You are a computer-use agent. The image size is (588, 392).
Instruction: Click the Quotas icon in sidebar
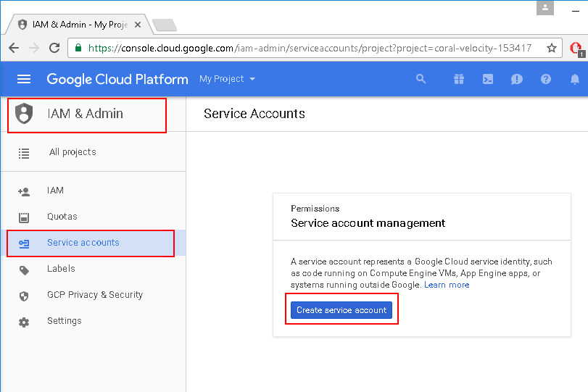[24, 217]
